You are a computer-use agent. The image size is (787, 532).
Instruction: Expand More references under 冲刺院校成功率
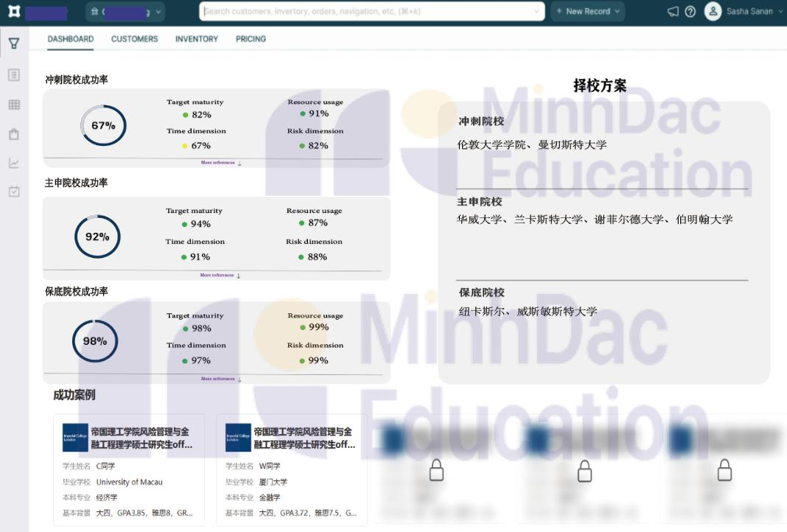tap(221, 163)
